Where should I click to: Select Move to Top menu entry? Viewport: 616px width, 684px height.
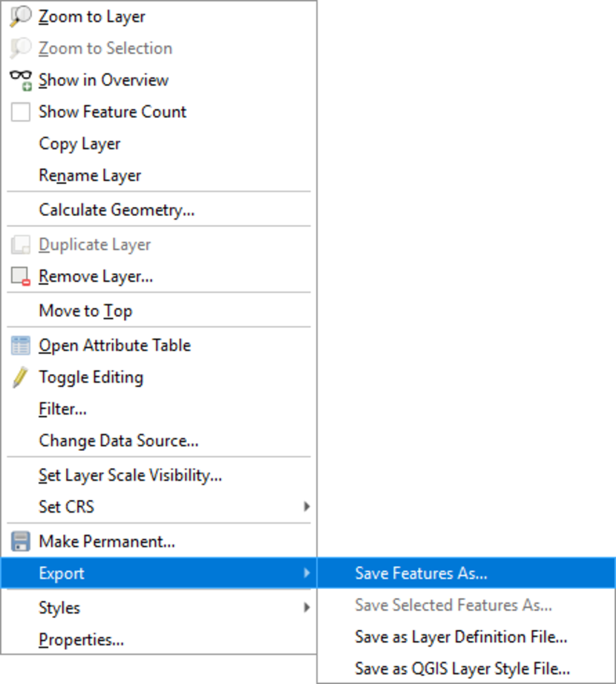point(159,311)
